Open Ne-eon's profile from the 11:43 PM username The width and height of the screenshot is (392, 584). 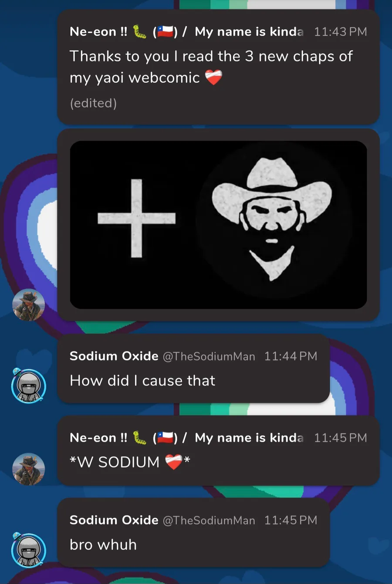tap(186, 32)
